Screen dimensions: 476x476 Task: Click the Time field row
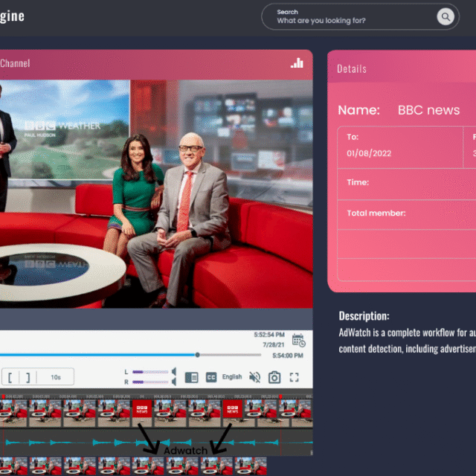pyautogui.click(x=407, y=184)
